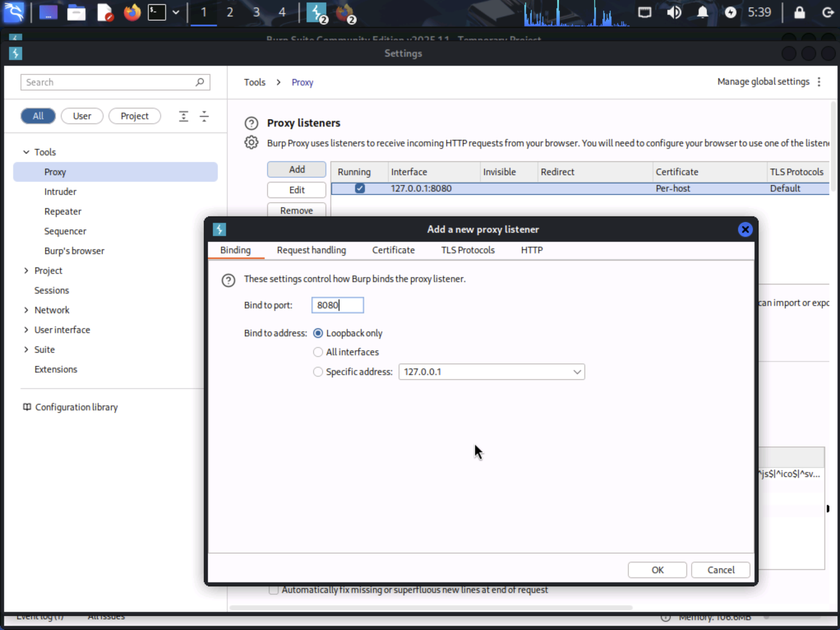Image resolution: width=840 pixels, height=630 pixels.
Task: Click the gear icon under Proxy listeners
Action: (x=251, y=143)
